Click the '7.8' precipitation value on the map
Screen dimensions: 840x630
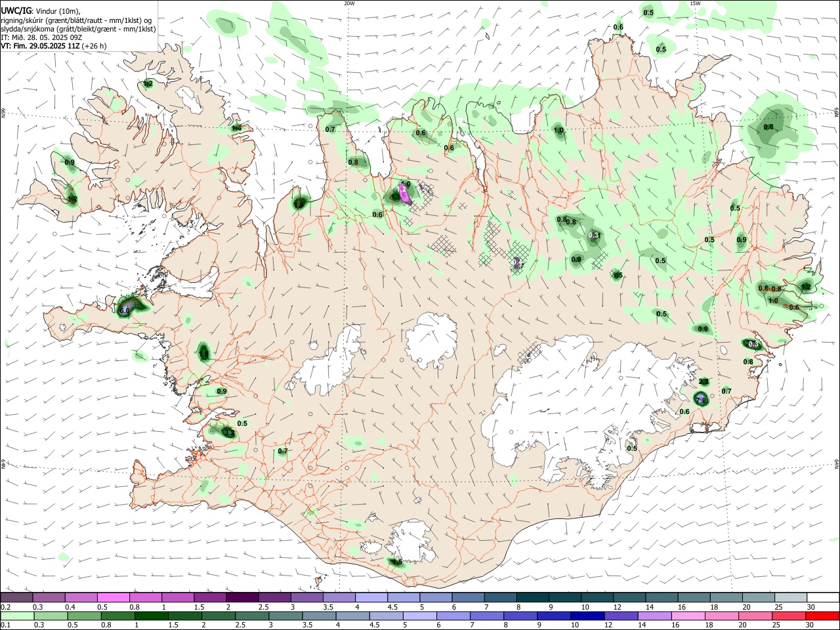click(700, 400)
